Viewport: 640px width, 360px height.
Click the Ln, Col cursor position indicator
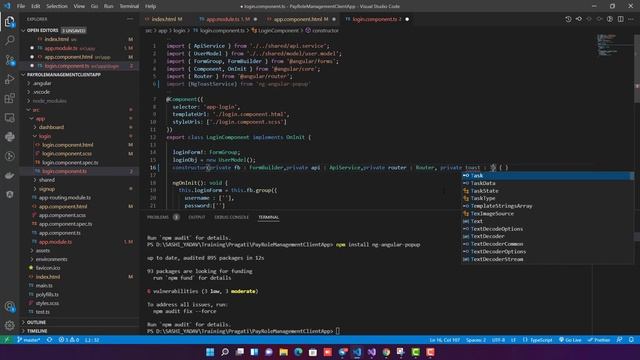444,340
